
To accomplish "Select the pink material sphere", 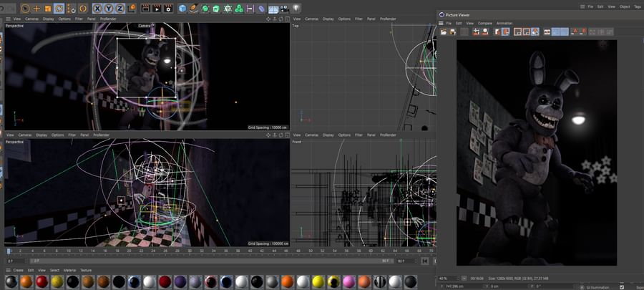I will pyautogui.click(x=349, y=282).
